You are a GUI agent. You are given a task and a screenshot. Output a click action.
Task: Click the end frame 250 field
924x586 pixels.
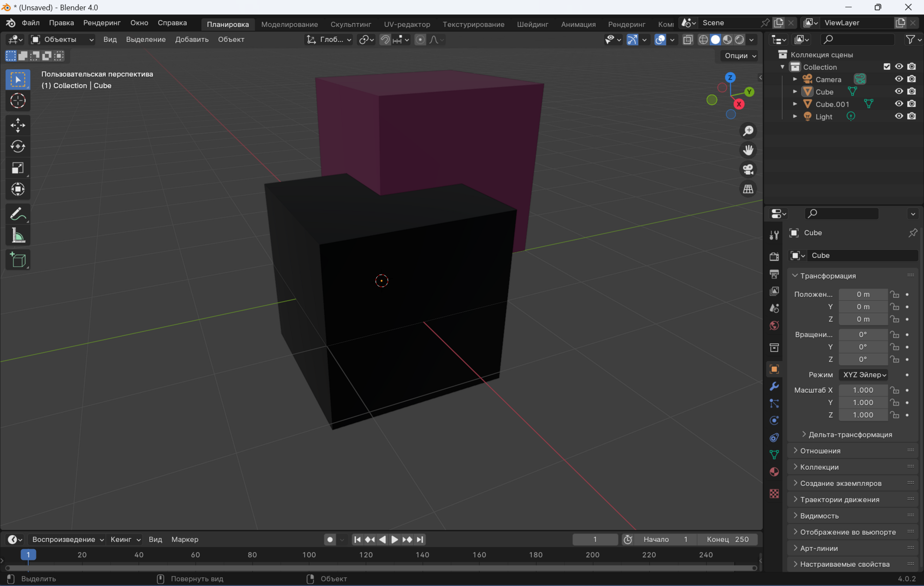click(729, 539)
